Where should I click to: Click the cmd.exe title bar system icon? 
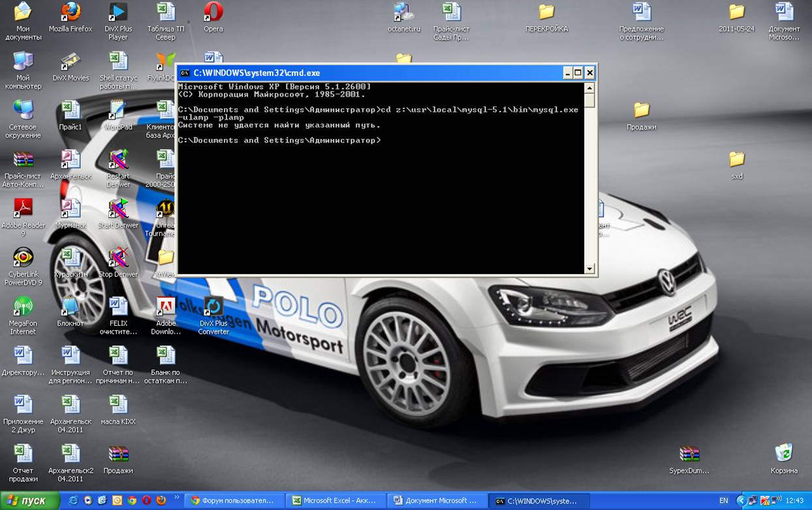185,73
